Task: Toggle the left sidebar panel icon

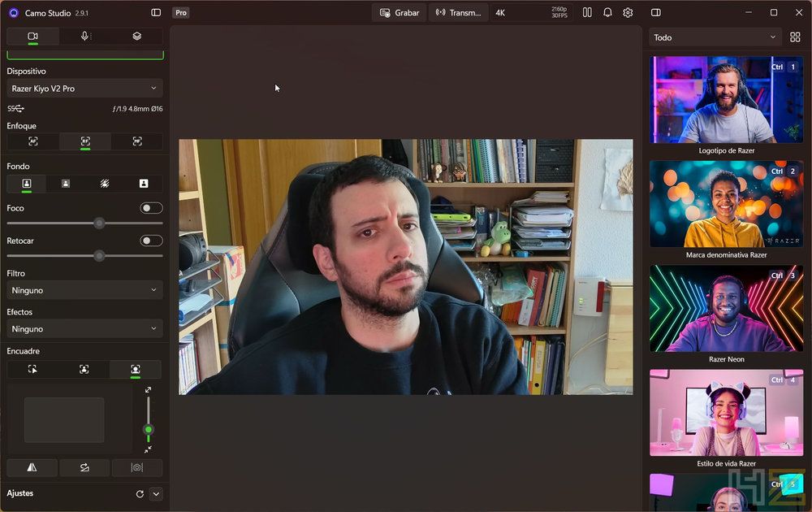Action: [x=156, y=12]
